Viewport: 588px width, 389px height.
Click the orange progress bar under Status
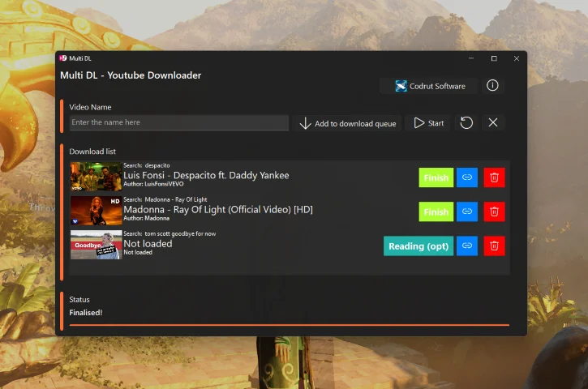coord(289,325)
